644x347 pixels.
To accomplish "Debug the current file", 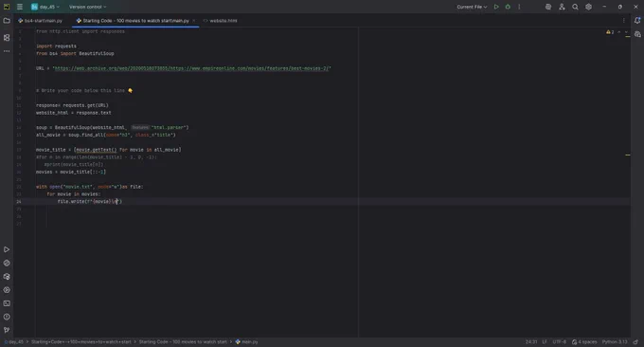I will (508, 7).
